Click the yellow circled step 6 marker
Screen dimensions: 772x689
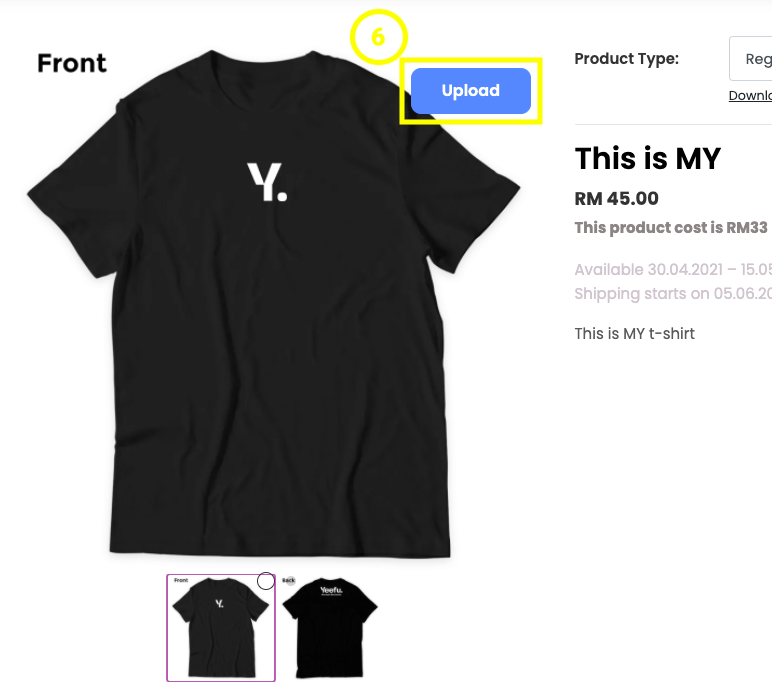pos(379,37)
